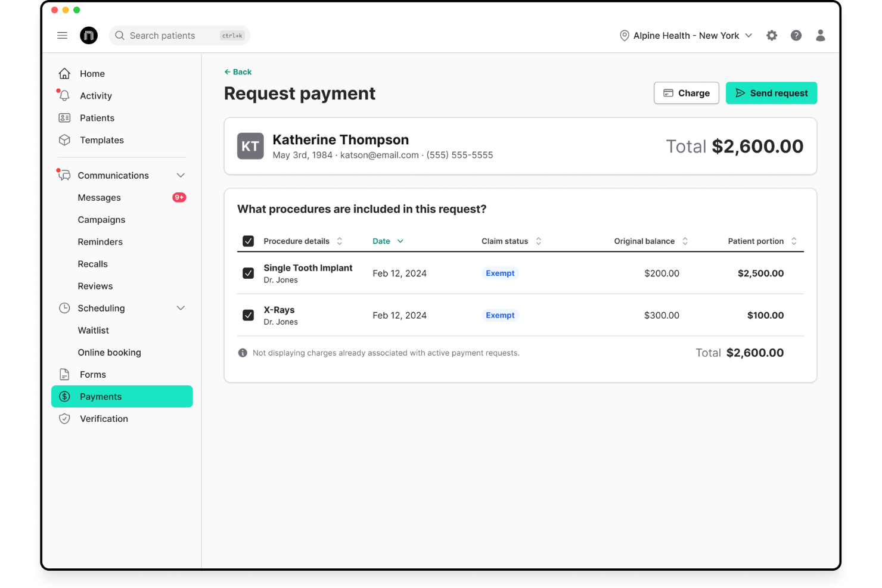The image size is (882, 588).
Task: Sort by Procedure details column
Action: coord(303,241)
